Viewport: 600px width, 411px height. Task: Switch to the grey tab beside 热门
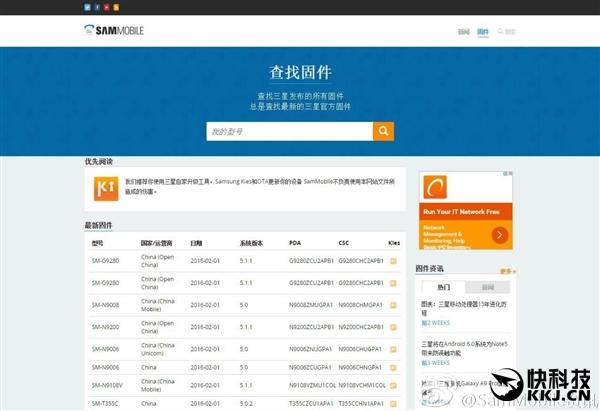(x=488, y=287)
